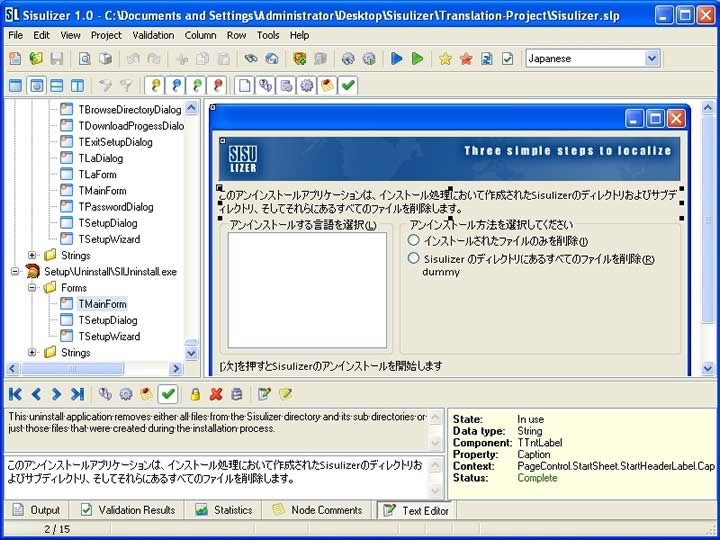Toggle the yellow pin filter
The width and height of the screenshot is (720, 540).
(155, 85)
